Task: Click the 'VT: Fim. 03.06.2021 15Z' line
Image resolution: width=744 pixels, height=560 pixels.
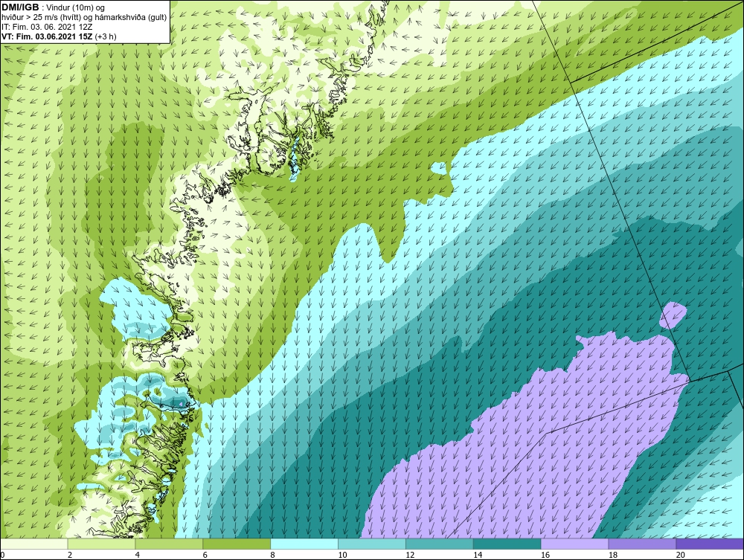Action: click(47, 36)
